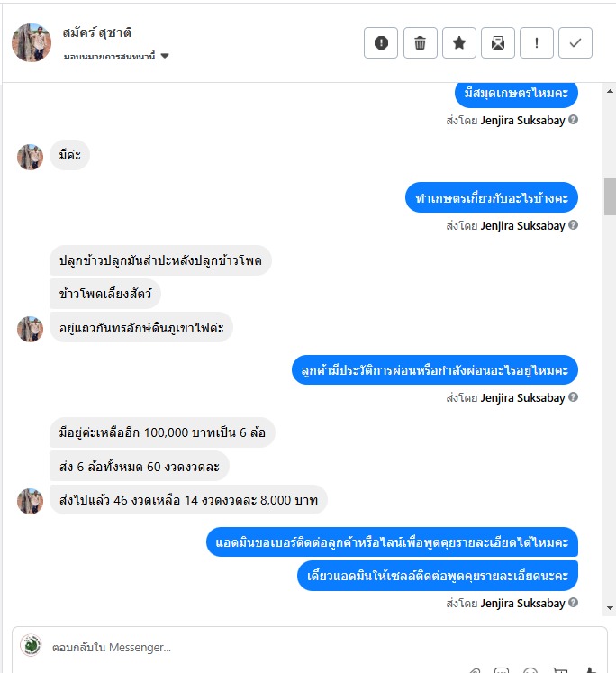616x673 pixels.
Task: Delete the conversation using trash icon
Action: (x=421, y=42)
